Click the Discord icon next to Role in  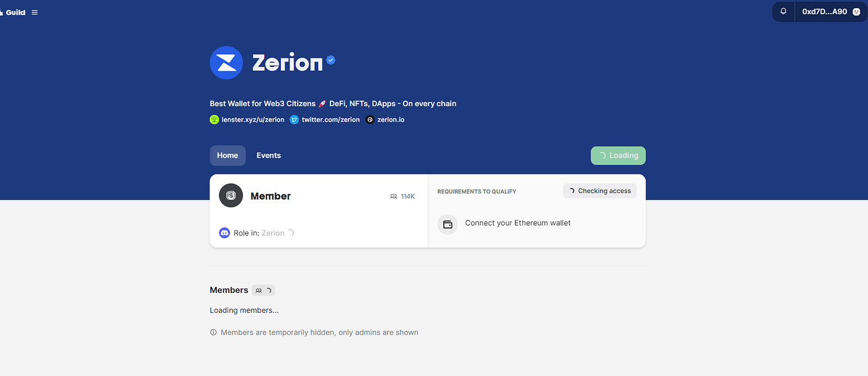pos(224,233)
